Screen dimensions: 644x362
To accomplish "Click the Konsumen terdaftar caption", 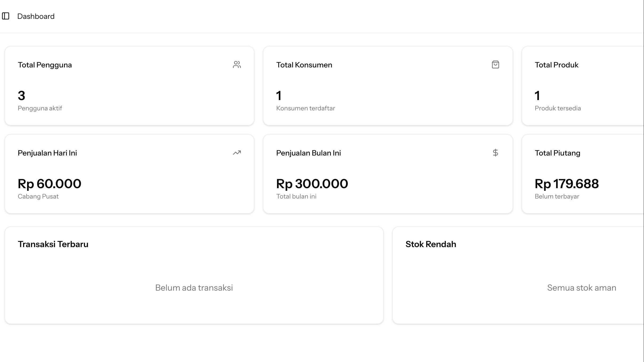I will 305,108.
